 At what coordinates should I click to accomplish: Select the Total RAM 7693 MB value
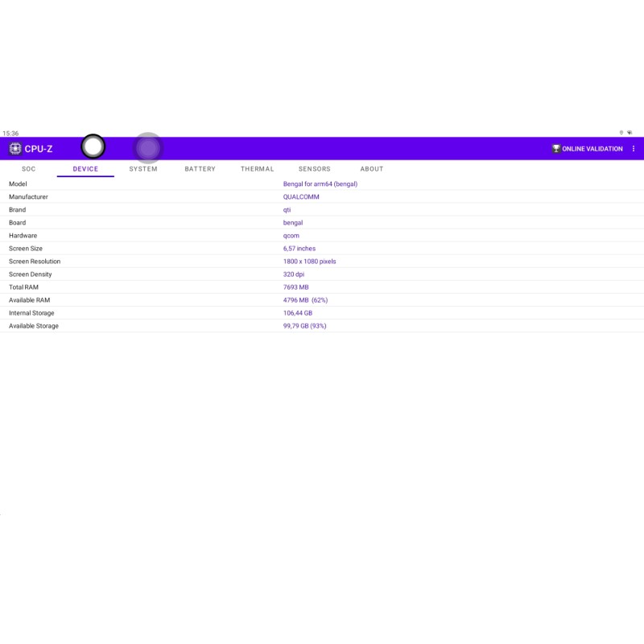pyautogui.click(x=295, y=287)
